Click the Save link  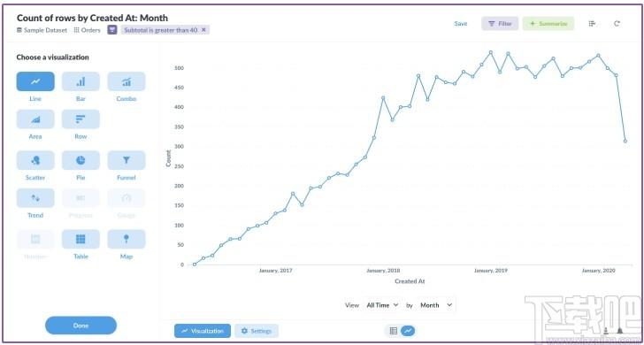(461, 24)
